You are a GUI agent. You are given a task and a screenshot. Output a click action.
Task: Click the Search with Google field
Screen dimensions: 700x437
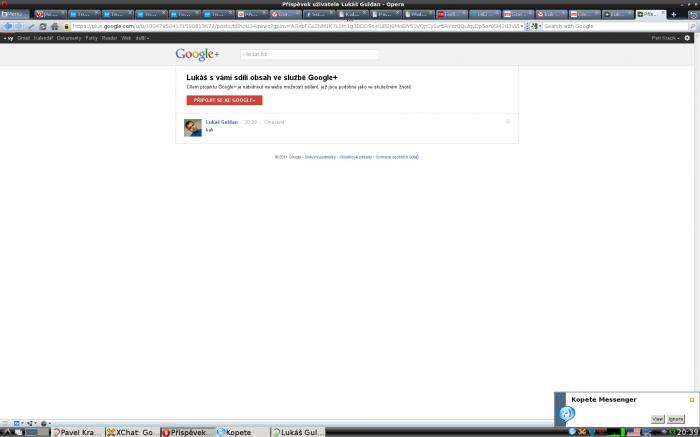click(x=615, y=26)
